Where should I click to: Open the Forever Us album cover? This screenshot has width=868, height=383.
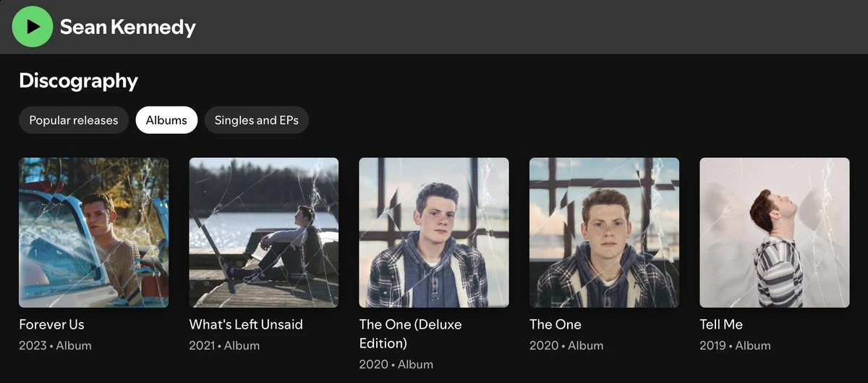click(94, 232)
